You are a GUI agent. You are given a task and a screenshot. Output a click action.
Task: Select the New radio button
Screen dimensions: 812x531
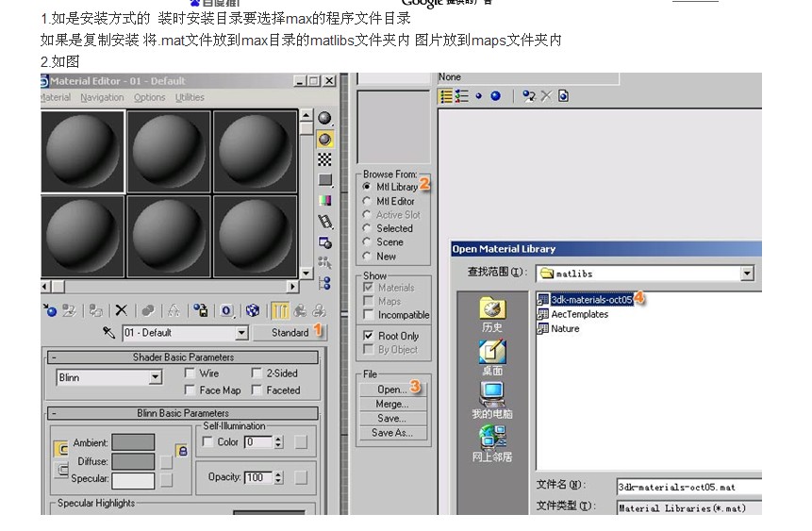coord(367,256)
